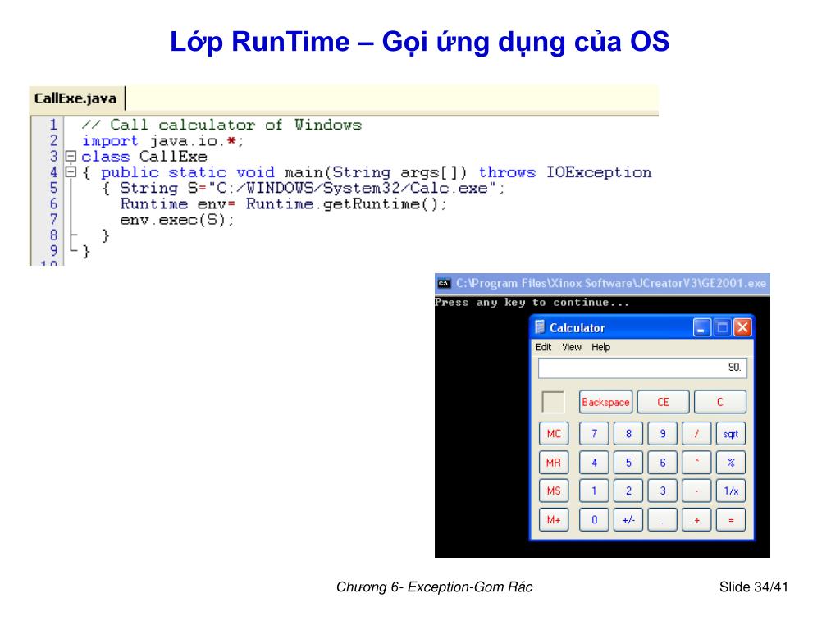840x630 pixels.
Task: Click the MS memory store button
Action: [x=554, y=491]
